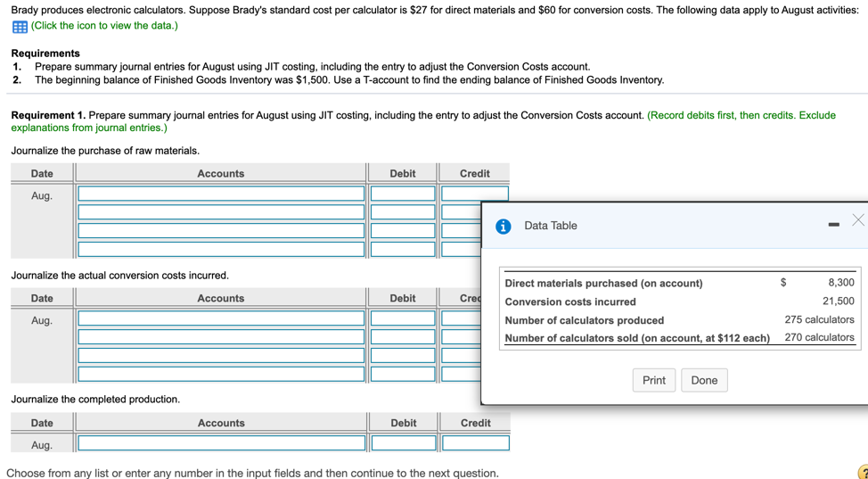868x479 pixels.
Task: Click 'Number of calculators sold' row label
Action: click(637, 338)
